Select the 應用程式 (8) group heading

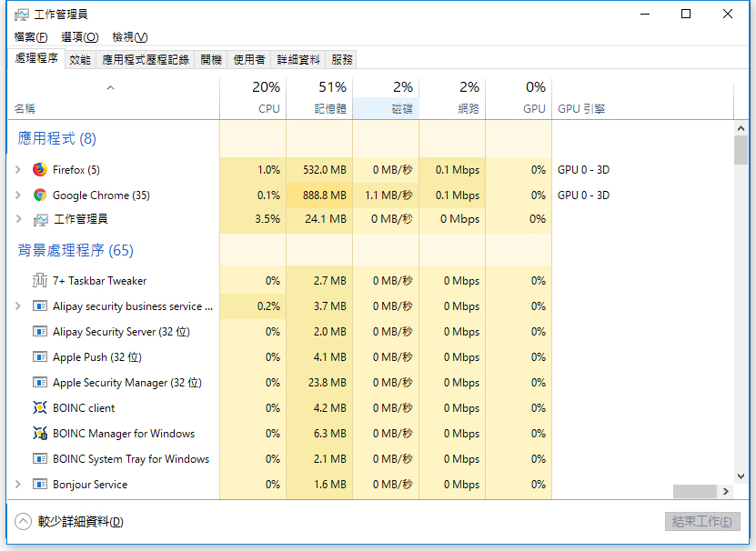57,139
